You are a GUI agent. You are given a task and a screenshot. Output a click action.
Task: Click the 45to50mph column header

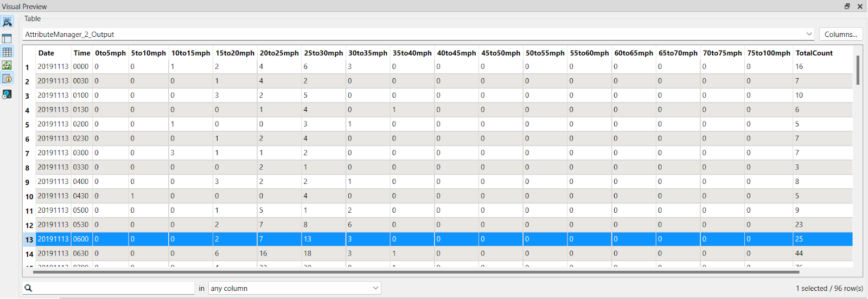click(501, 53)
